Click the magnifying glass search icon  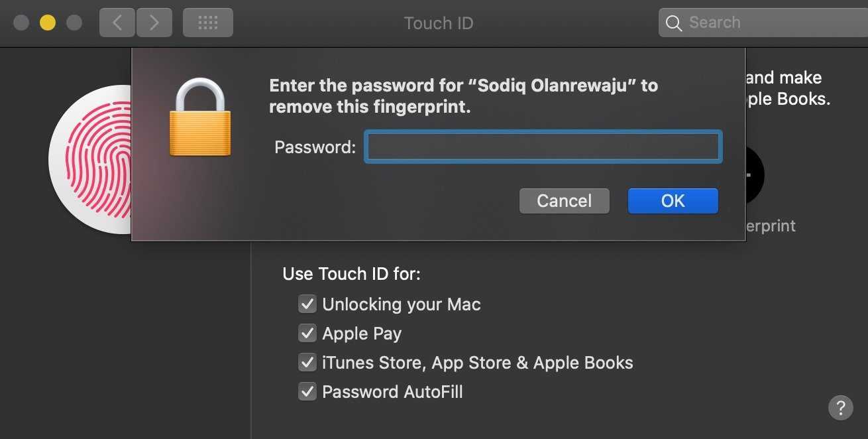click(x=674, y=23)
